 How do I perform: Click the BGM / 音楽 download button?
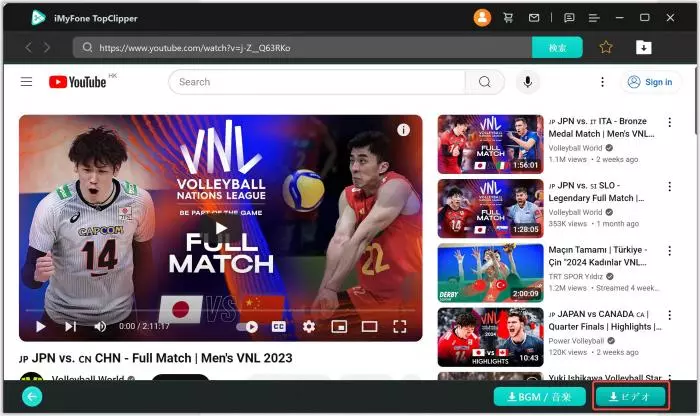(539, 396)
